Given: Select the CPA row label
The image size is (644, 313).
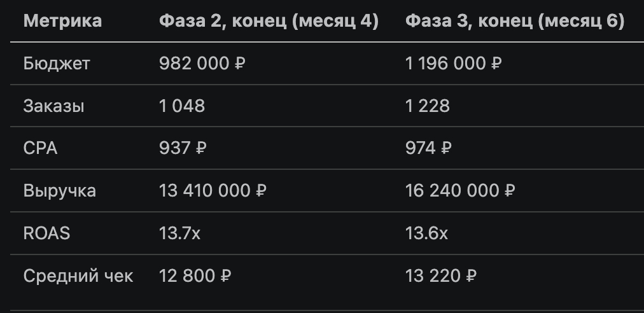Looking at the screenshot, I should pyautogui.click(x=40, y=148).
